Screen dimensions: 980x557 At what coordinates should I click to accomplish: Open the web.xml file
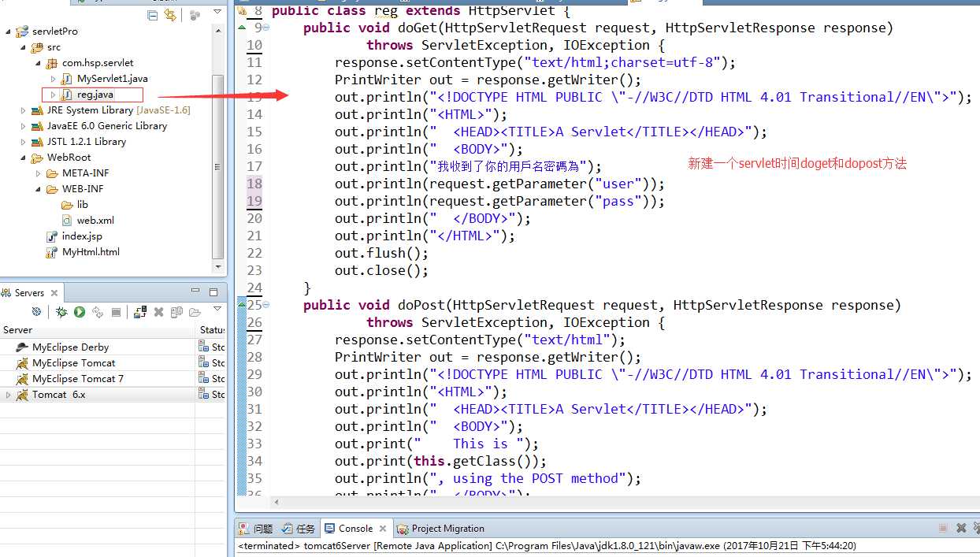(95, 221)
